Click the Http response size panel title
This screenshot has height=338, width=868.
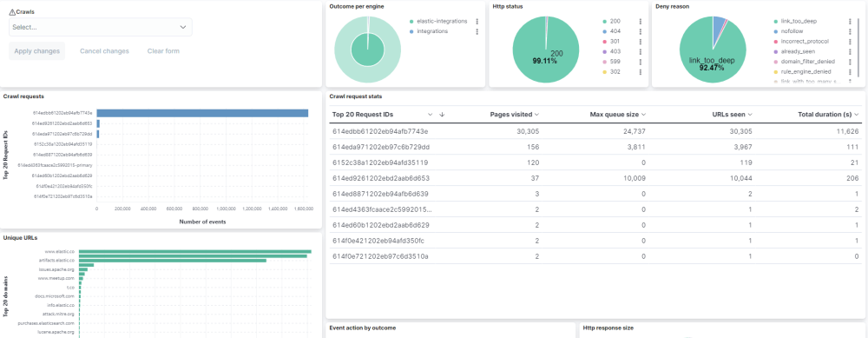coord(608,328)
